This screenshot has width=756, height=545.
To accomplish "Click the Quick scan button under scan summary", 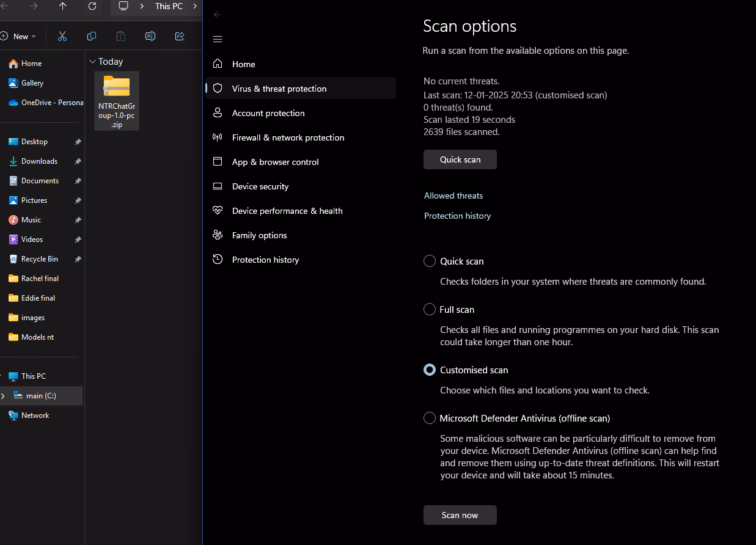I will (460, 159).
